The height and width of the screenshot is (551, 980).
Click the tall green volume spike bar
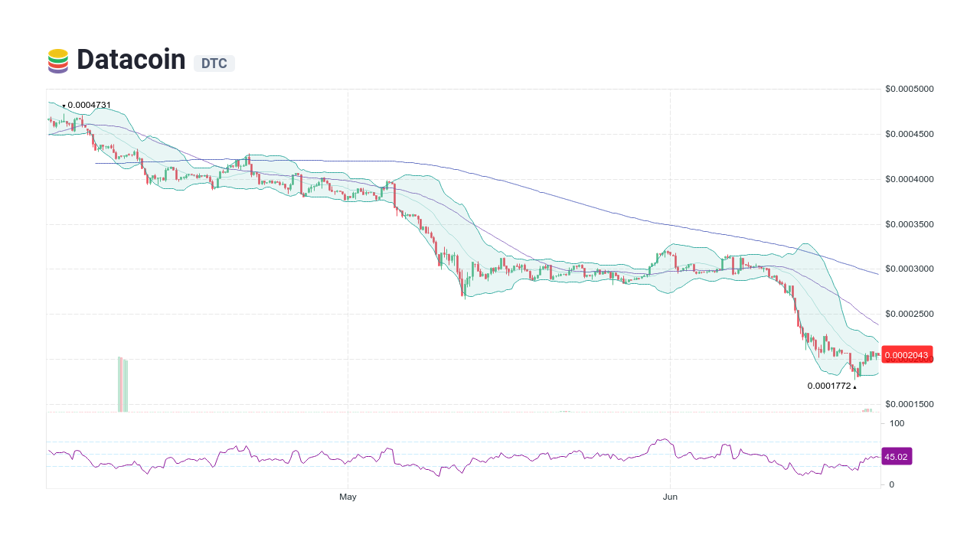tap(121, 383)
